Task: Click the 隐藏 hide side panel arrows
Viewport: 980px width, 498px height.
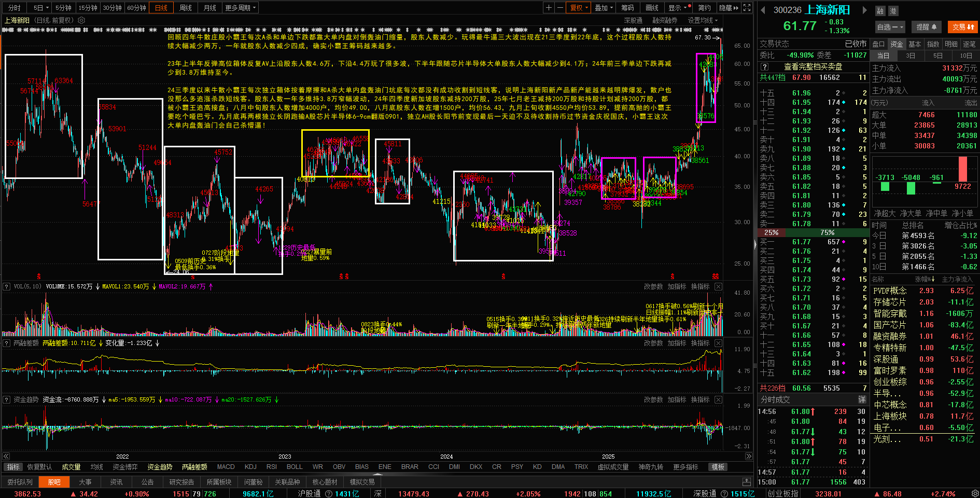Action: pos(729,8)
